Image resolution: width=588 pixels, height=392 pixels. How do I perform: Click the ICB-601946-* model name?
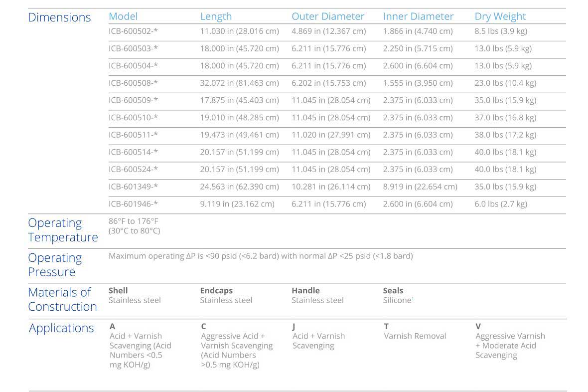tap(133, 204)
